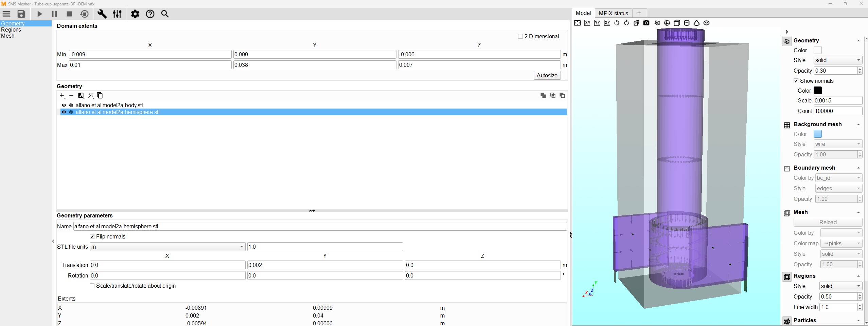Reset the 3D view zoom to fit

(577, 23)
